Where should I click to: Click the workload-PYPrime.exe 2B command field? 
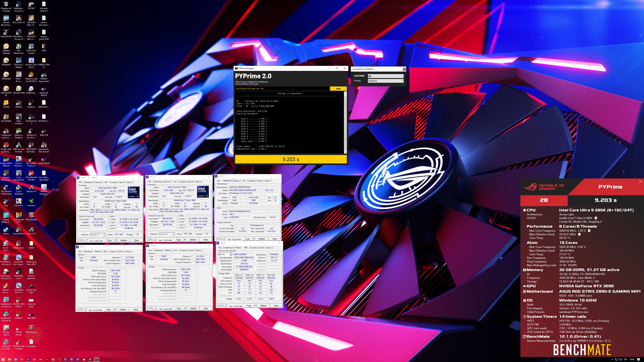(282, 89)
